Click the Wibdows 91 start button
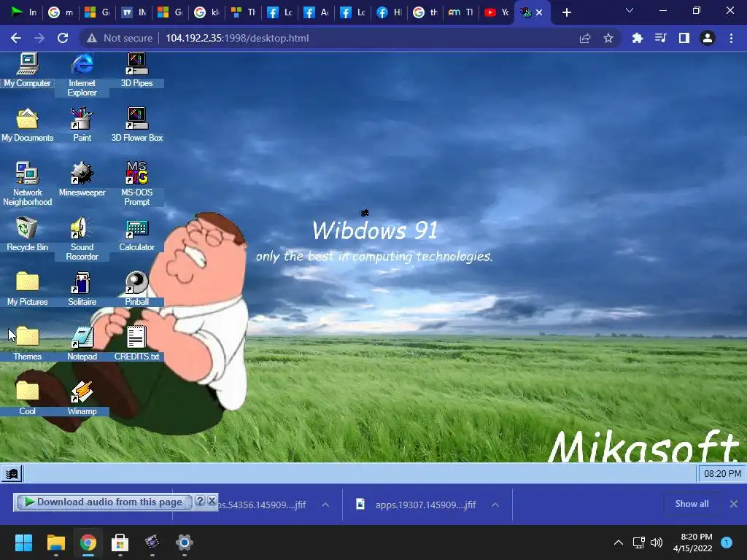The width and height of the screenshot is (747, 560). coord(12,474)
